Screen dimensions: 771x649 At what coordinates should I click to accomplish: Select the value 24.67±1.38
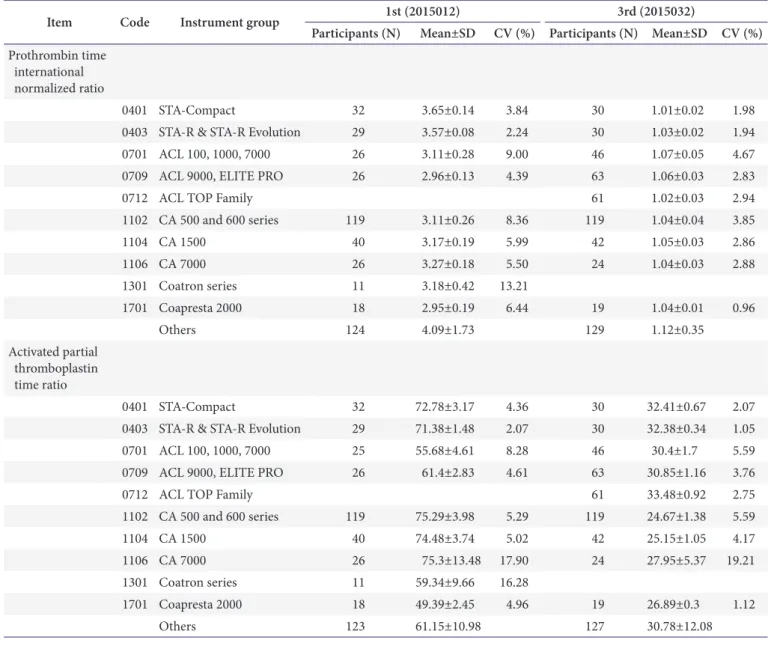pos(676,516)
